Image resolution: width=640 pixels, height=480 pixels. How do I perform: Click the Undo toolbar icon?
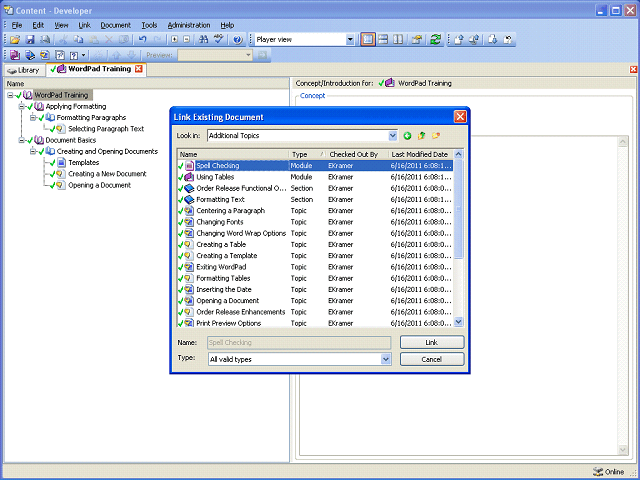142,40
